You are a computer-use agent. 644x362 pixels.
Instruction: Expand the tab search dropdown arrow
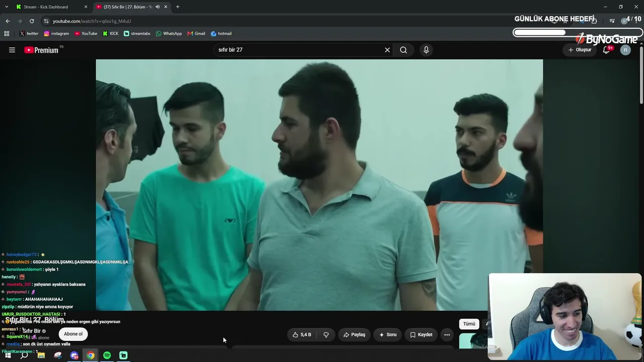coord(7,7)
